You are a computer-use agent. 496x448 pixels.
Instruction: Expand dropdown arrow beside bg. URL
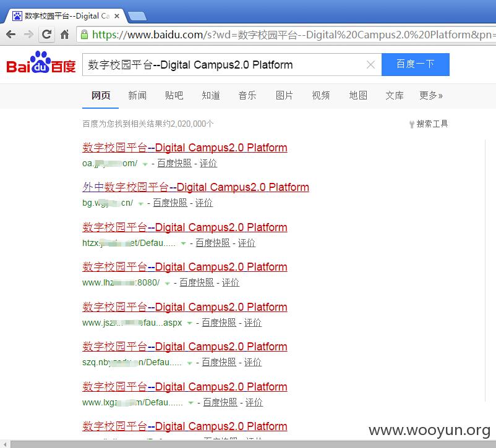pyautogui.click(x=141, y=203)
